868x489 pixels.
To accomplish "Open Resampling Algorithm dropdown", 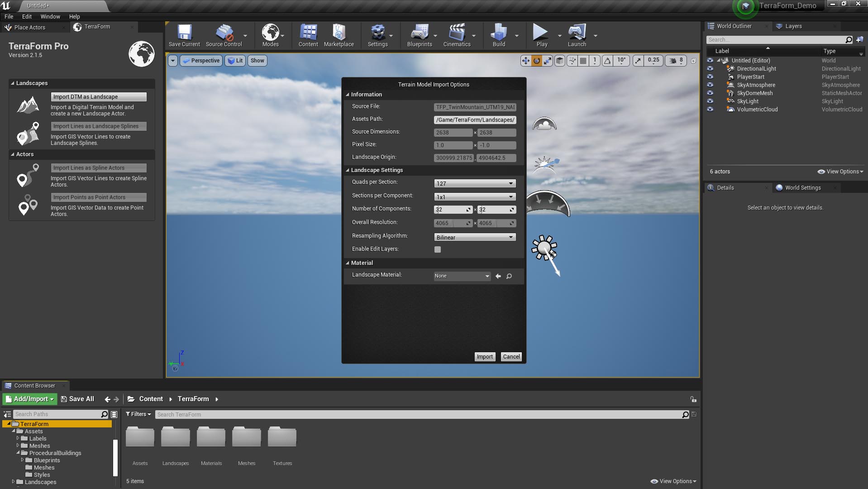I will (x=475, y=237).
